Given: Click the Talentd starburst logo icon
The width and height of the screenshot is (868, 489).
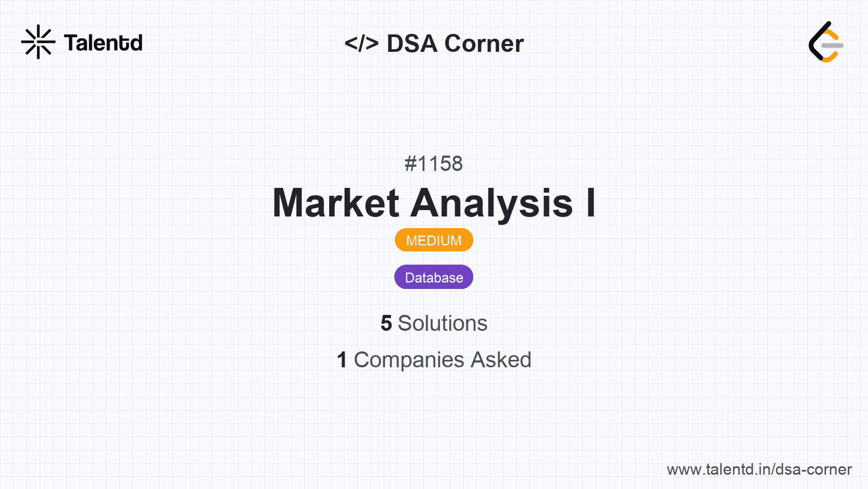Looking at the screenshot, I should [x=38, y=42].
